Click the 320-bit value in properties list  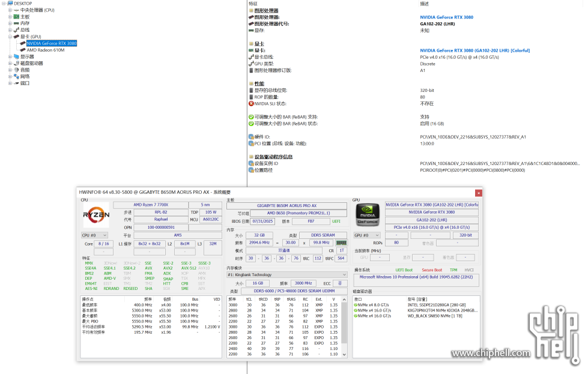tap(427, 90)
